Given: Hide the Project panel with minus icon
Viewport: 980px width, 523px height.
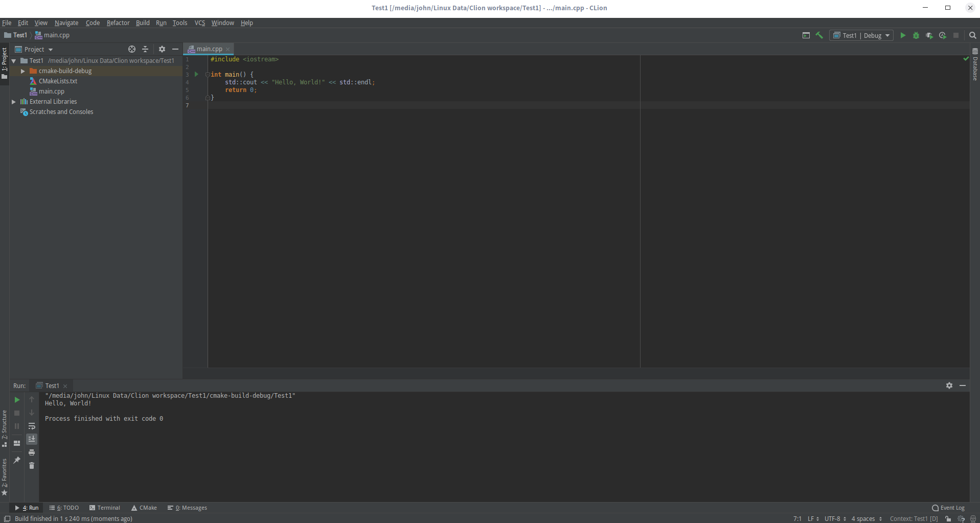Looking at the screenshot, I should (175, 49).
